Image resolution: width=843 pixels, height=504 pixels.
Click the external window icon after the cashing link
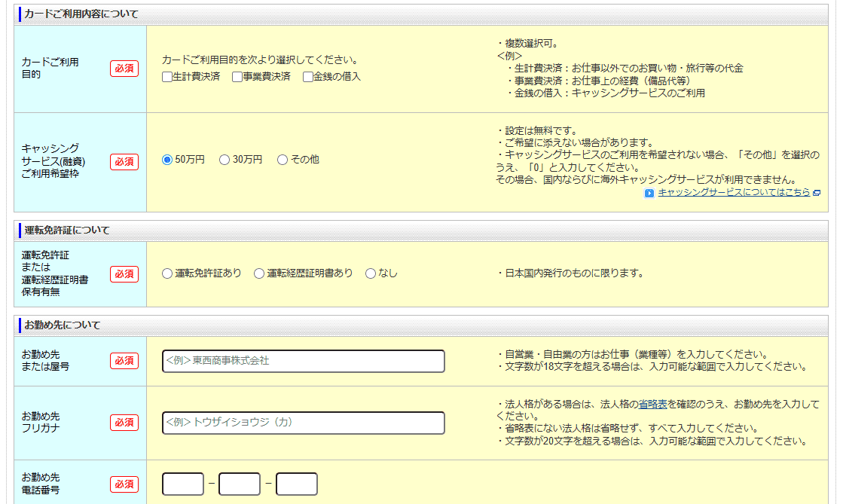click(x=817, y=193)
